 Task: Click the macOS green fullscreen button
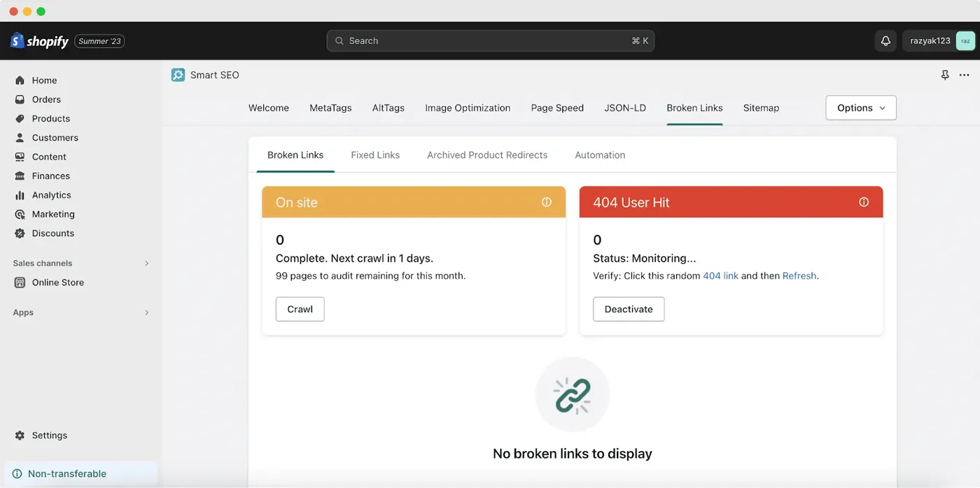[x=41, y=11]
